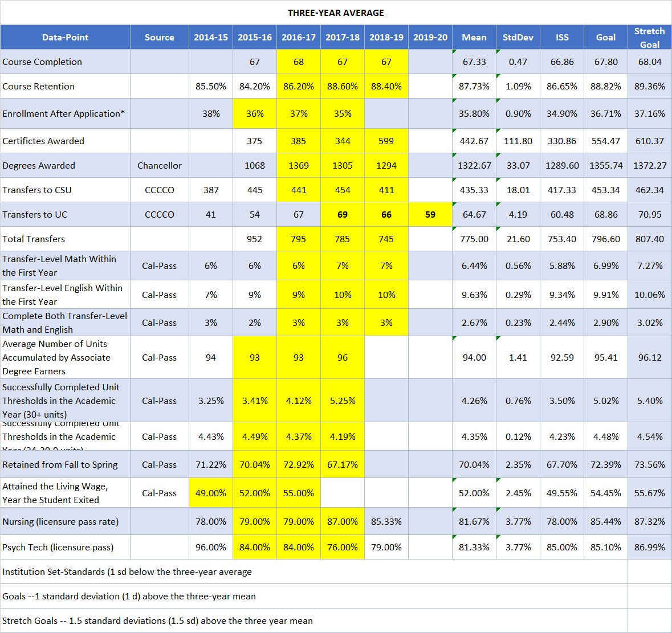The height and width of the screenshot is (633, 672).
Task: Click the Transfers to UC 2019-20 cell
Action: click(430, 215)
